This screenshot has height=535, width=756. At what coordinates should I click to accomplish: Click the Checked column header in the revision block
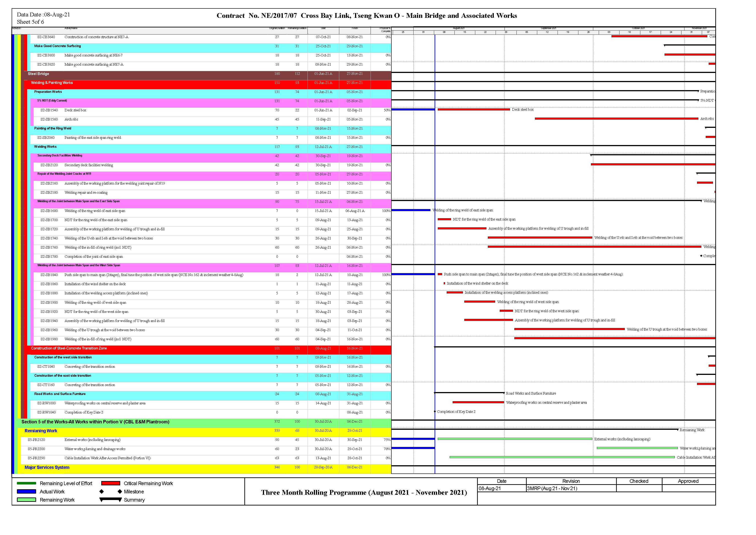pyautogui.click(x=639, y=481)
